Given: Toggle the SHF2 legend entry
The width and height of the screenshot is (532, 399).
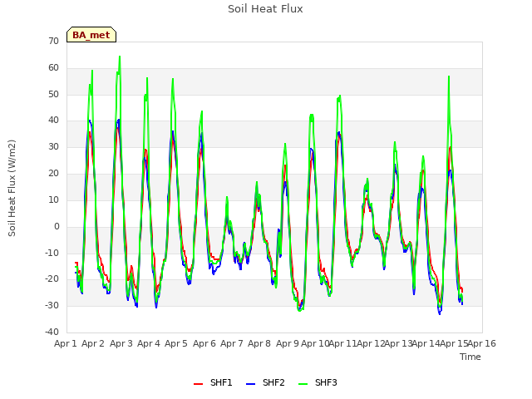Looking at the screenshot, I should click(265, 382).
